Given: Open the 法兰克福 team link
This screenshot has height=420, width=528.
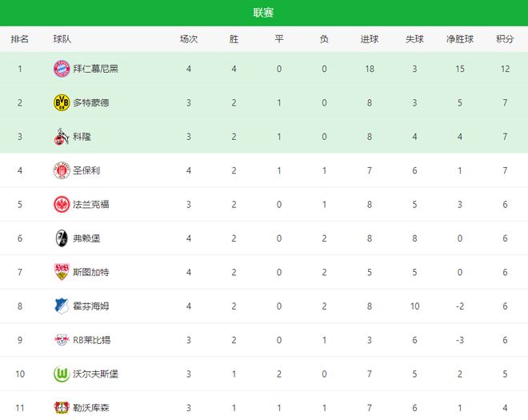Looking at the screenshot, I should point(91,204).
